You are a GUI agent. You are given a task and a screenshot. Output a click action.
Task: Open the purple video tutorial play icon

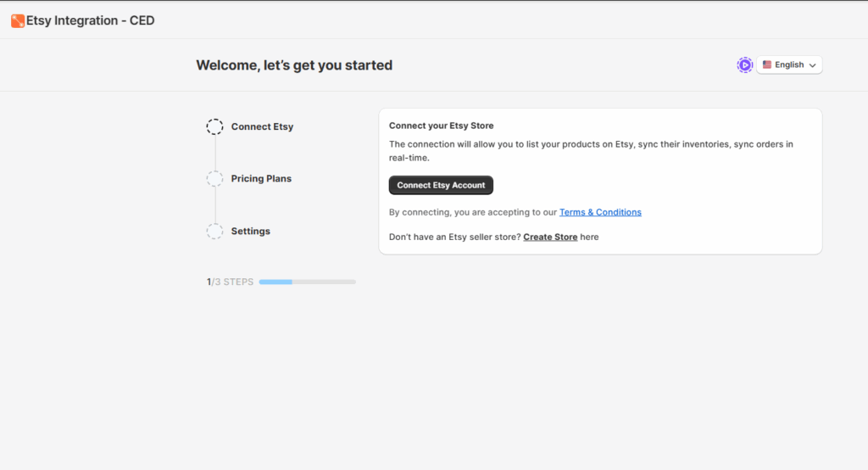[744, 64]
